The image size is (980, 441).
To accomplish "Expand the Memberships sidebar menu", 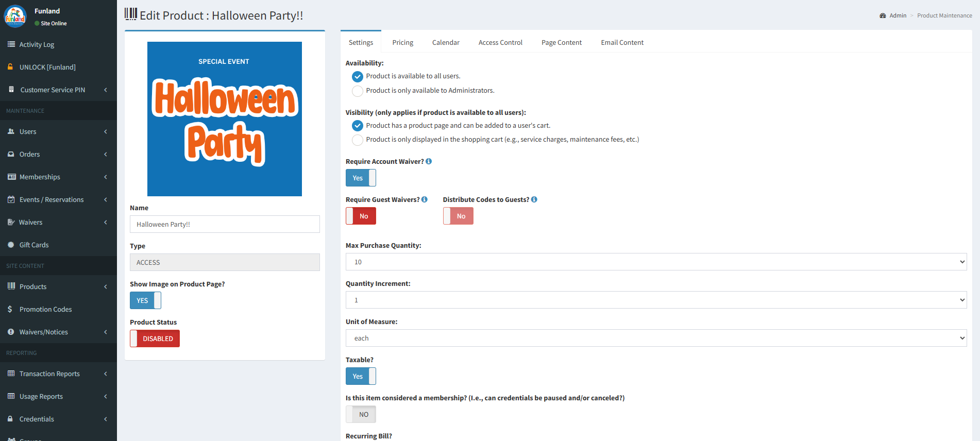I will click(x=58, y=177).
